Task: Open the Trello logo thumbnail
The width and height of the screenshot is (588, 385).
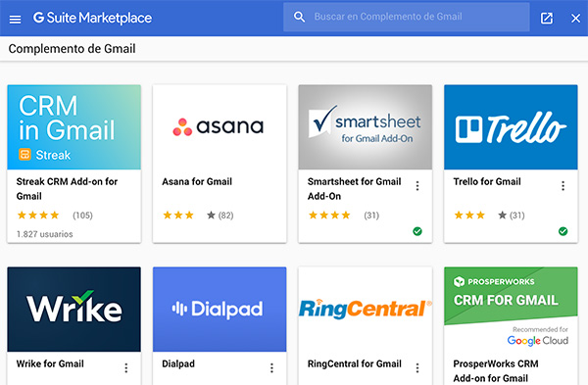Action: 511,127
